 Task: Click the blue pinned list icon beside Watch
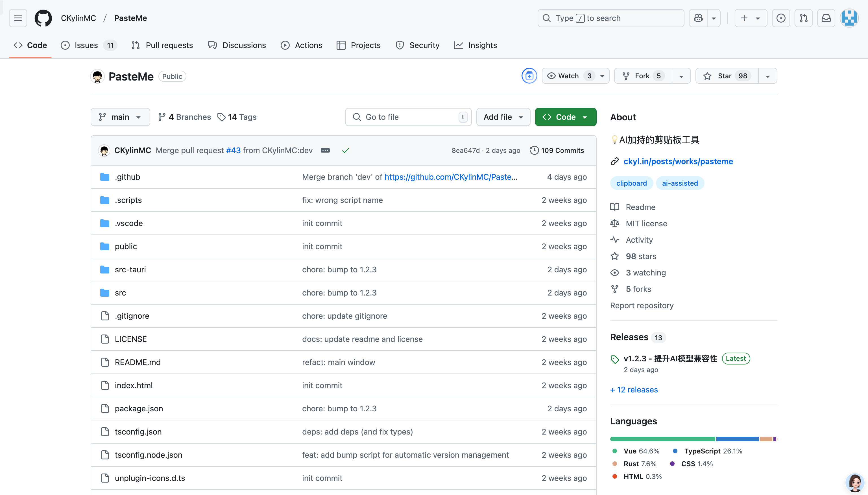529,76
